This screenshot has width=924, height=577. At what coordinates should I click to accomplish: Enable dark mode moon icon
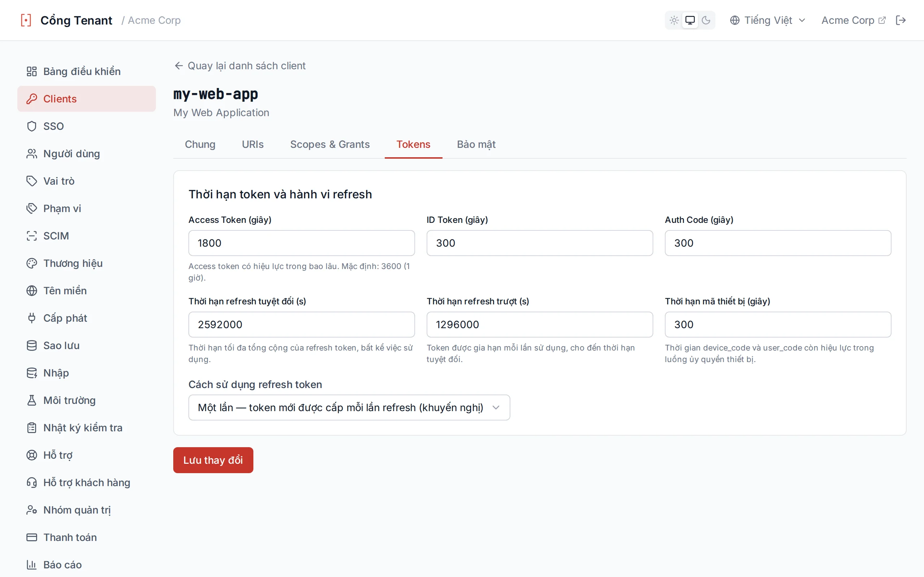(x=706, y=20)
